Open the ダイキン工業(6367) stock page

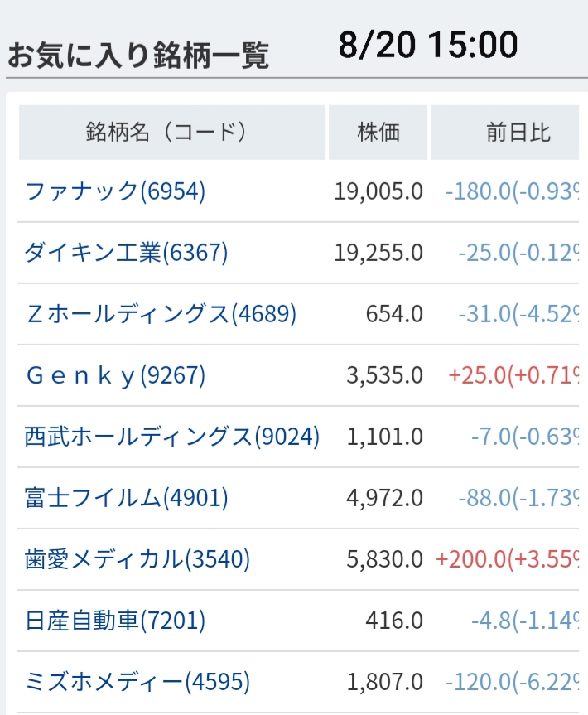pos(126,253)
